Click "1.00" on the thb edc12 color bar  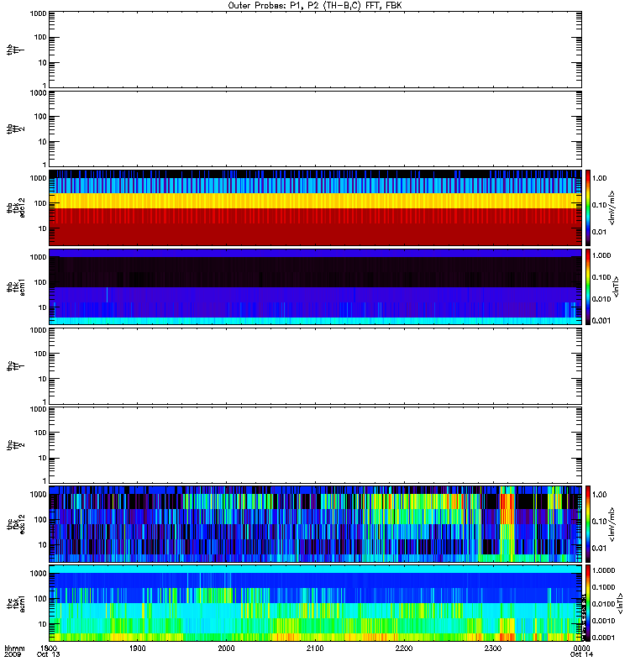(x=600, y=178)
